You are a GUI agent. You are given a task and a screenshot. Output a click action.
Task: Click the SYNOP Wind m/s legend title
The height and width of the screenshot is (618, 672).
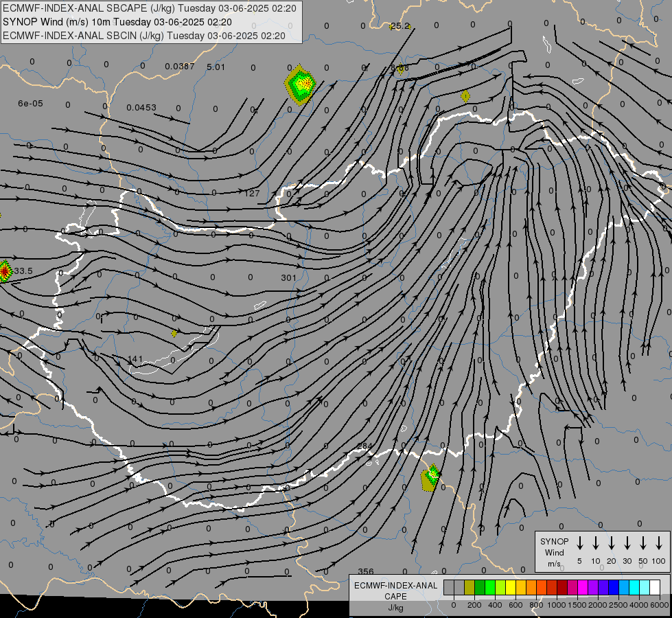[554, 553]
